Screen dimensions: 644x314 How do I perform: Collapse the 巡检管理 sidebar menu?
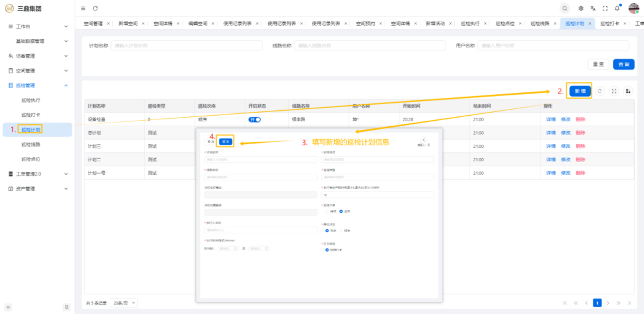[66, 86]
